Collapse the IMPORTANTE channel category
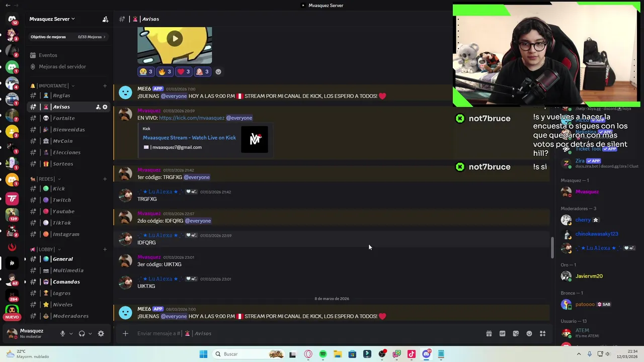This screenshot has height=362, width=644. tap(52, 86)
